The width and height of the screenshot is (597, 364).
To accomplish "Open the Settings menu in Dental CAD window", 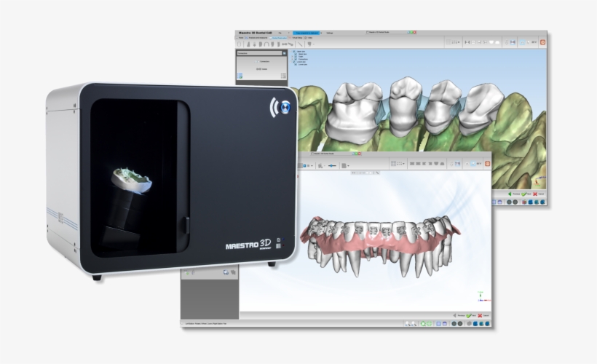I will coord(330,33).
